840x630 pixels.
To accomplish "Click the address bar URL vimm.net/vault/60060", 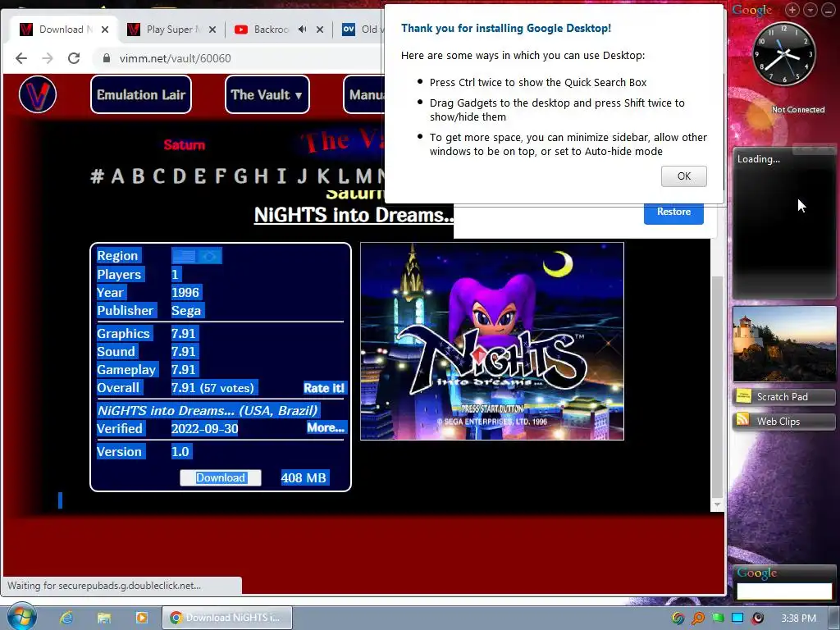I will pos(176,58).
